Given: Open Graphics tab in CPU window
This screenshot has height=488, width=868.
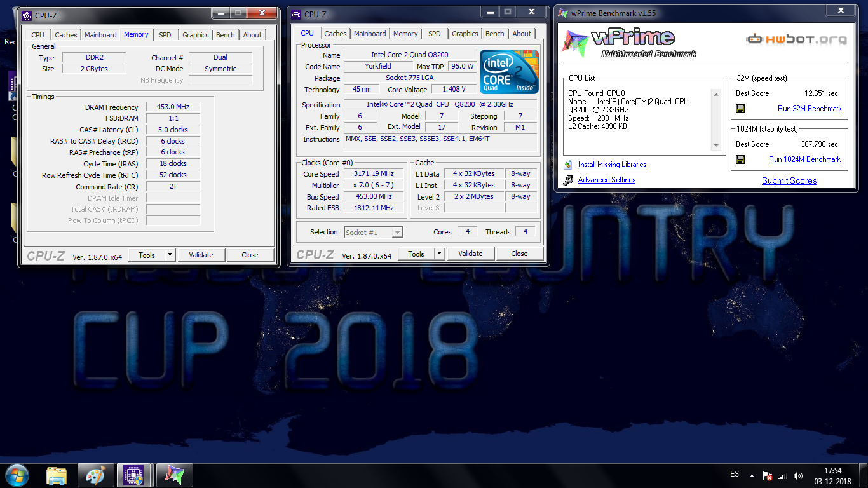Looking at the screenshot, I should (x=465, y=34).
